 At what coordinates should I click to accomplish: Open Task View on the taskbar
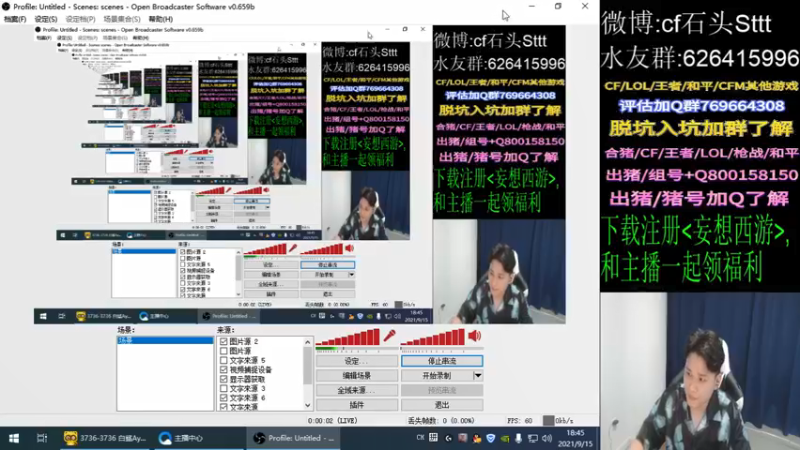tap(42, 438)
